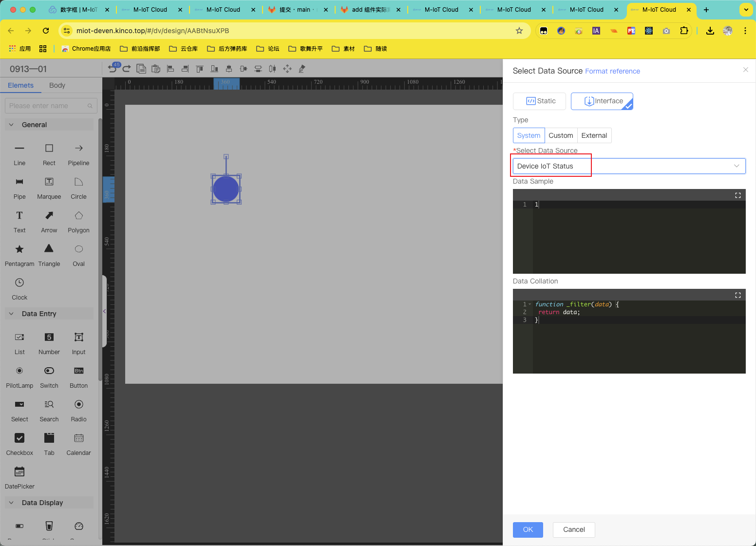
Task: Choose the Custom type option
Action: pyautogui.click(x=561, y=135)
